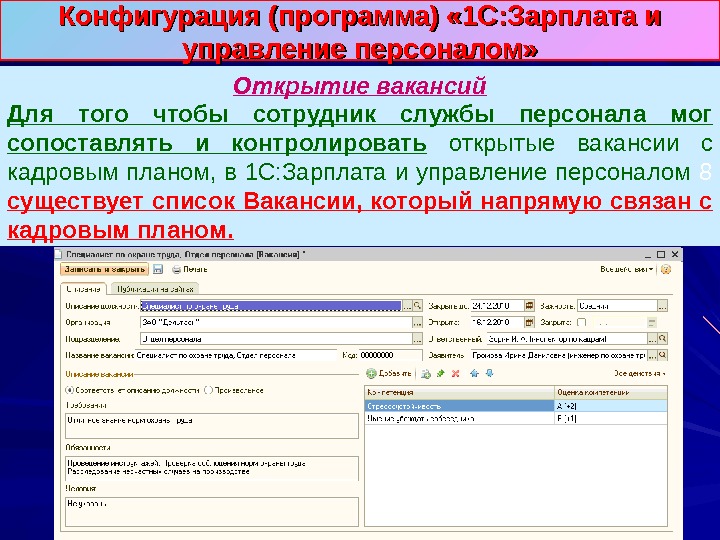
Task: Click the ellipsis button of Описание должности
Action: [x=407, y=306]
